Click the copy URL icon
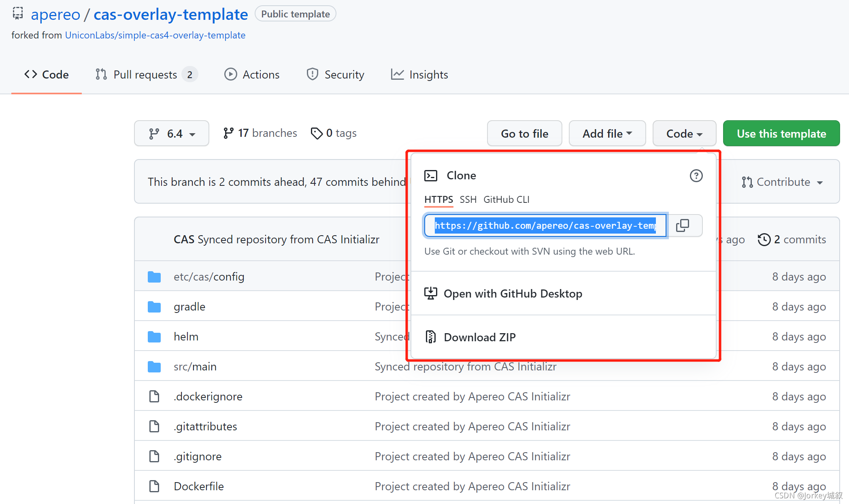This screenshot has height=504, width=849. click(683, 225)
